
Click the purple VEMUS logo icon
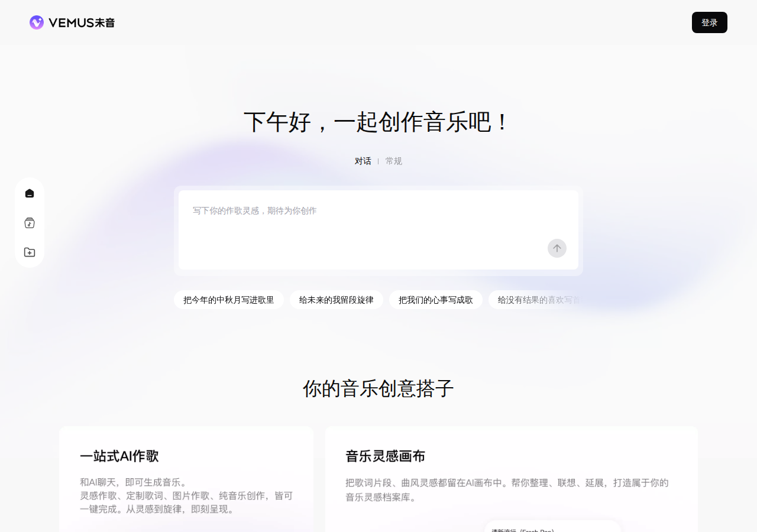[x=37, y=22]
